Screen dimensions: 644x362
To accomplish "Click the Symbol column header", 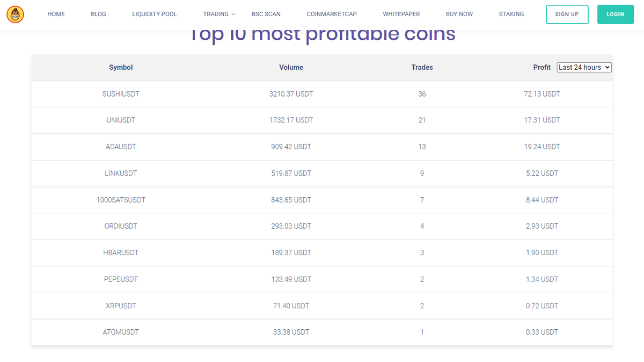I will (x=121, y=67).
